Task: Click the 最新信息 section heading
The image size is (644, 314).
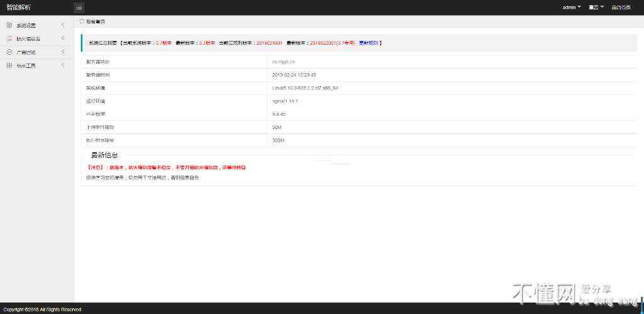Action: point(104,155)
